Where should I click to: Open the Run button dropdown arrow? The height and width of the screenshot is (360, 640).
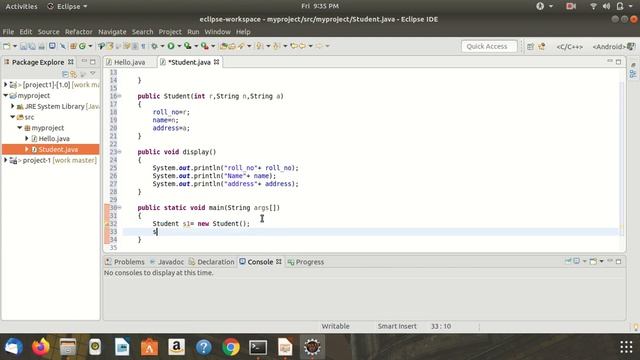179,46
